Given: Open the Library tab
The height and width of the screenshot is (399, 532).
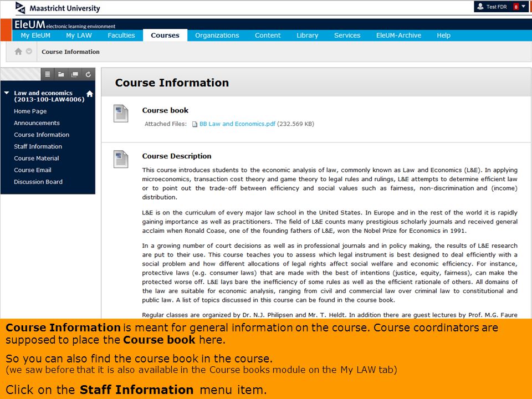Looking at the screenshot, I should tap(307, 35).
